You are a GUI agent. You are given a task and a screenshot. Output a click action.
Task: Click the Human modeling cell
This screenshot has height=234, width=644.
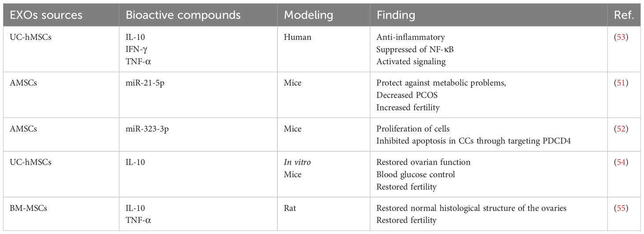coord(297,37)
